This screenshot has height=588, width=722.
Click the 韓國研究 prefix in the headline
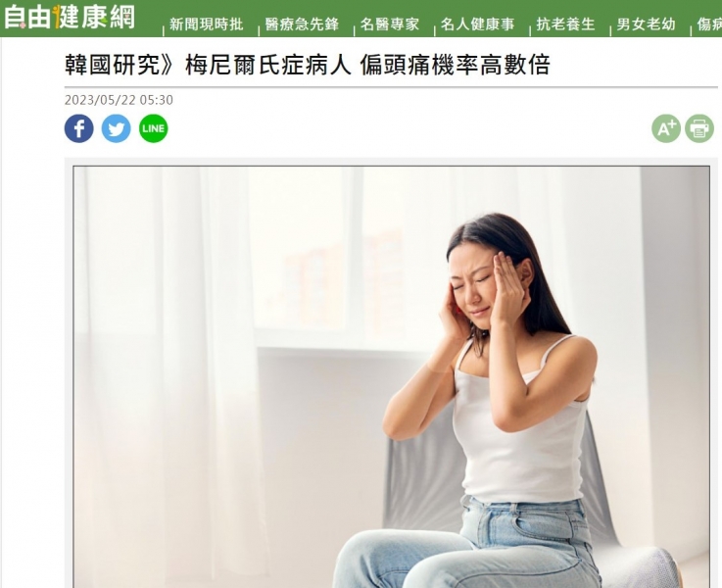tap(112, 65)
